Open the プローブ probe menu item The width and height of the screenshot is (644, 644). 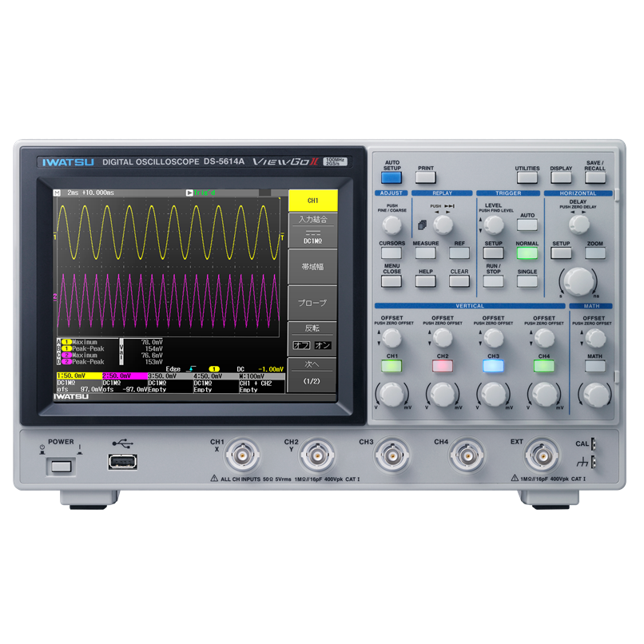[312, 303]
